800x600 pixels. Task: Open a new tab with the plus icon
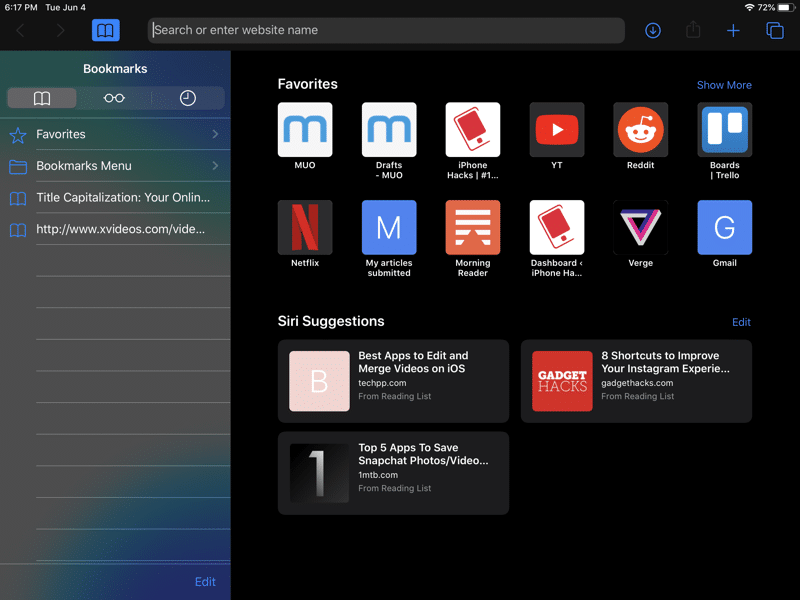(733, 31)
